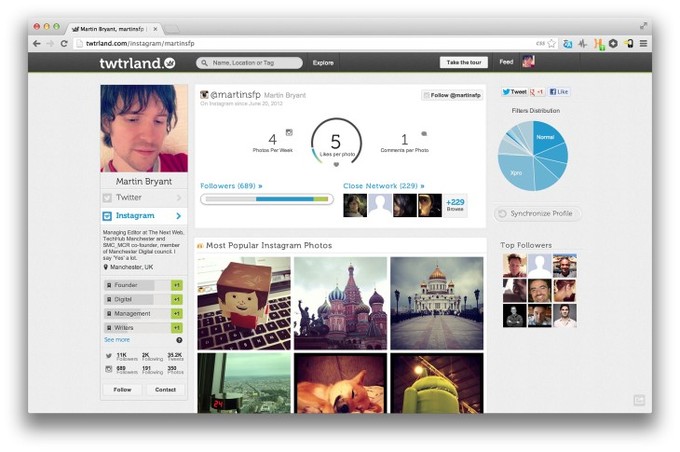Click the Contact button
The height and width of the screenshot is (452, 680).
165,390
